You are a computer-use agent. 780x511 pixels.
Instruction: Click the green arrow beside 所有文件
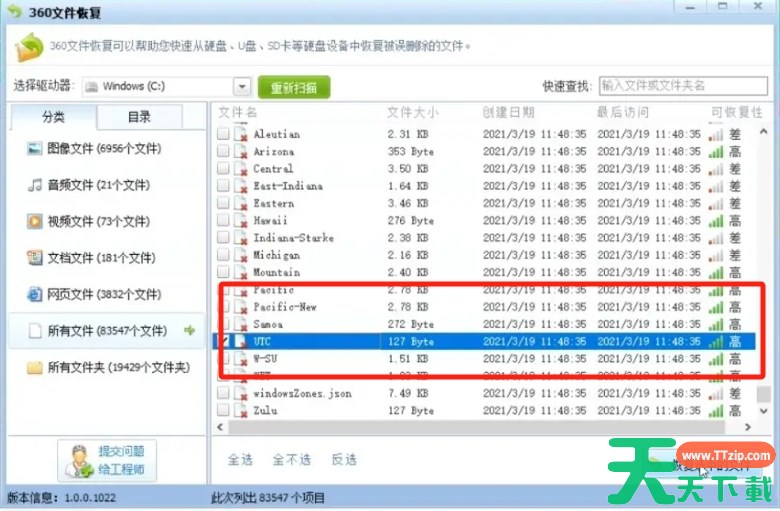[190, 330]
